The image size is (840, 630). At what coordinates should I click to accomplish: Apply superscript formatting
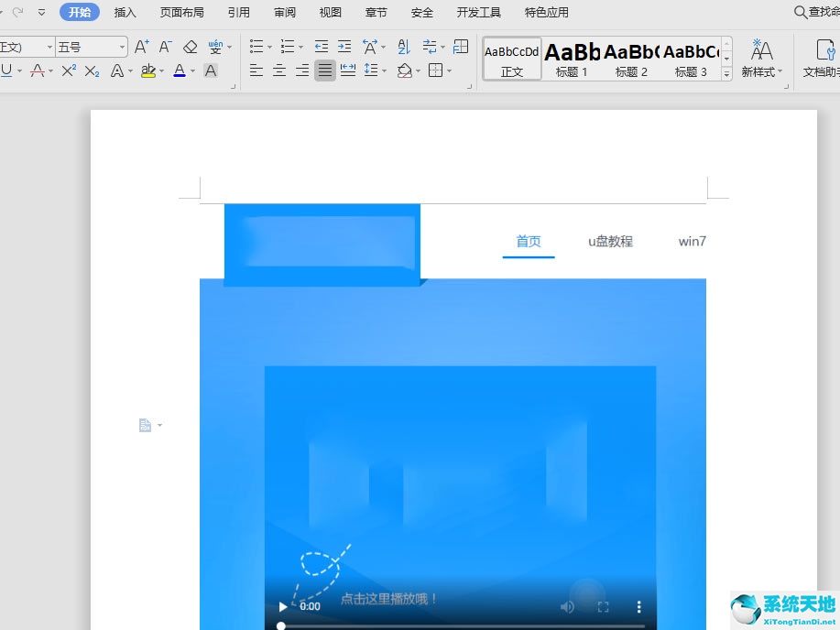69,71
